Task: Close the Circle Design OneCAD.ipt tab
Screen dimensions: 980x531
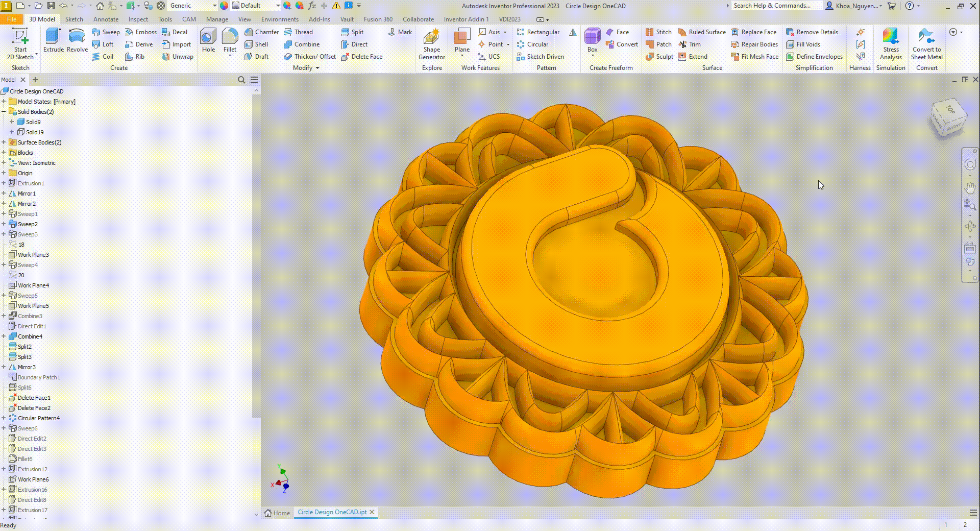Action: pyautogui.click(x=372, y=512)
